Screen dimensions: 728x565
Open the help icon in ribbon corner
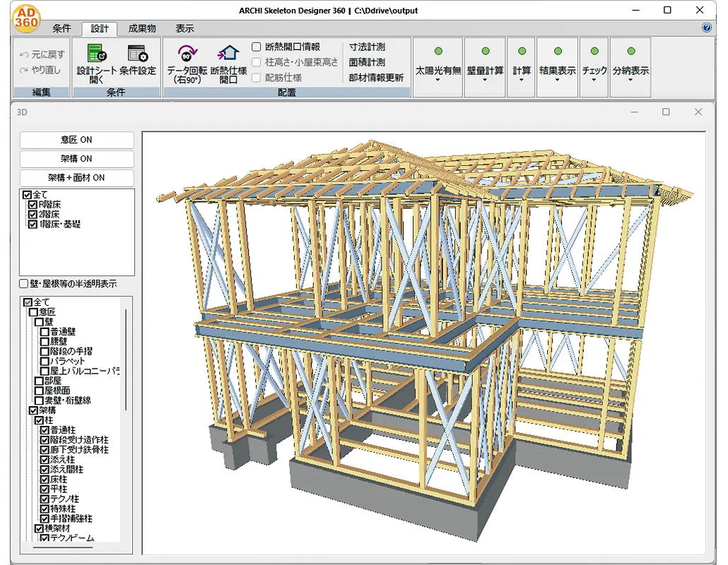707,28
